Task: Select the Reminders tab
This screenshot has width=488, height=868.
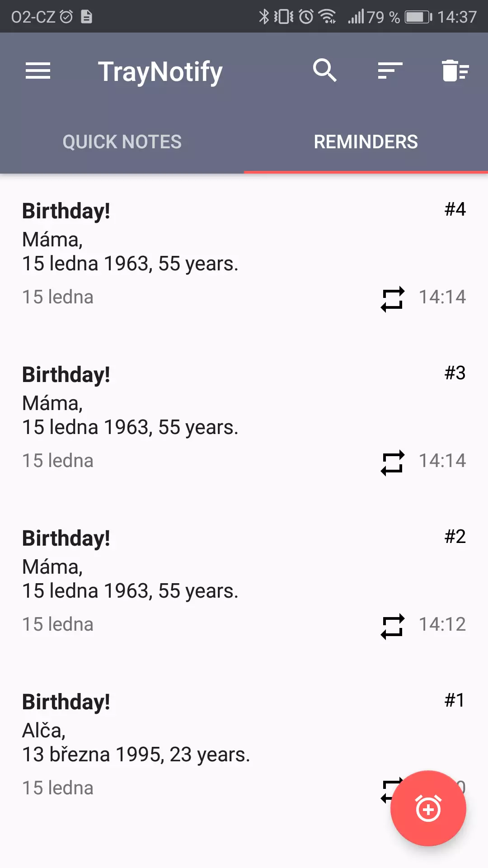Action: (366, 142)
